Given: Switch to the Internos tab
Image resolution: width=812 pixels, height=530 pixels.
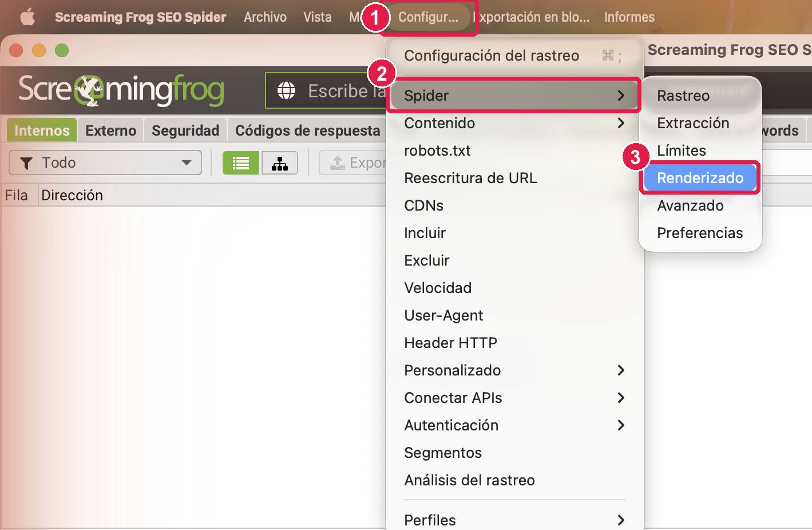Looking at the screenshot, I should 42,130.
